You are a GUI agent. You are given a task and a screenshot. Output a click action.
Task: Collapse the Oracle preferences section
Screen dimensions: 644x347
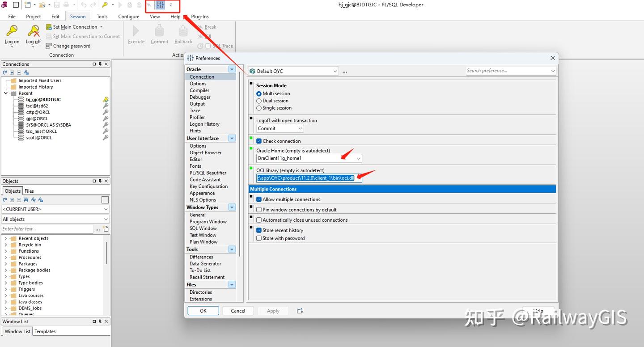point(232,69)
